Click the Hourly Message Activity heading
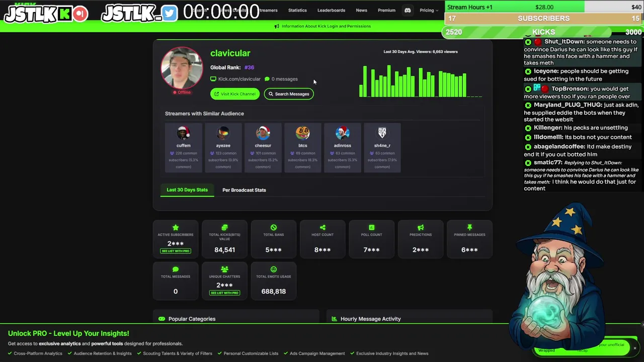Image resolution: width=644 pixels, height=362 pixels. click(x=370, y=319)
